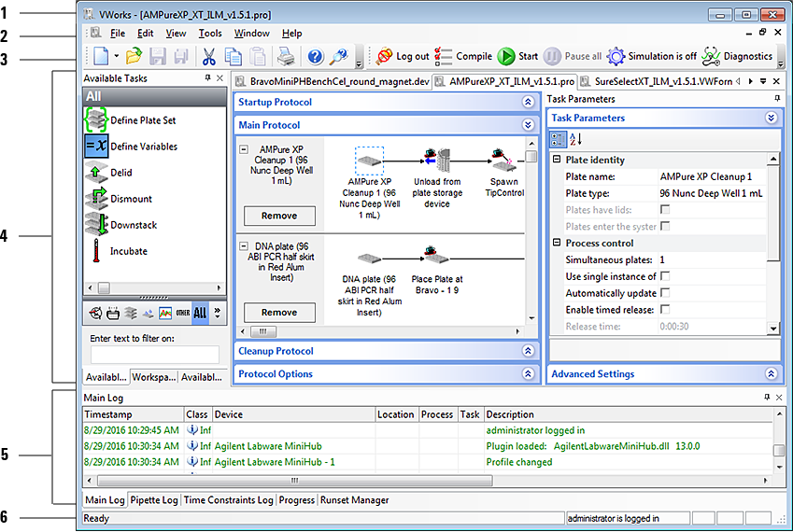Expand the Advanced Settings section
Screen dimensions: 793x532
(772, 374)
